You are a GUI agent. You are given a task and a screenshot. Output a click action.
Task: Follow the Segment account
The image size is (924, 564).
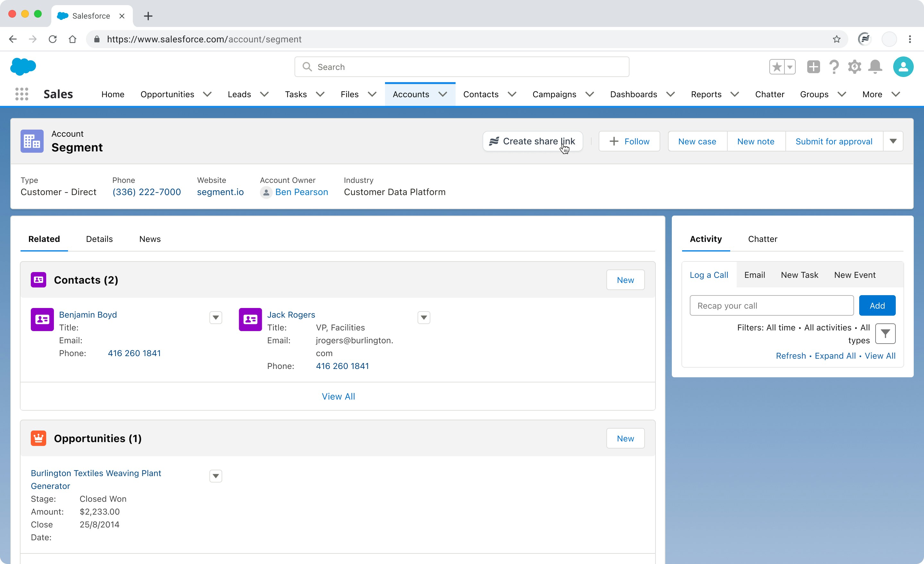[629, 141]
